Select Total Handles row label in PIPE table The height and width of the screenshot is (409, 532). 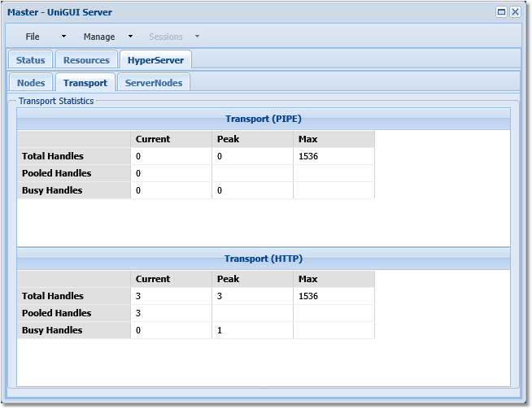(x=52, y=156)
